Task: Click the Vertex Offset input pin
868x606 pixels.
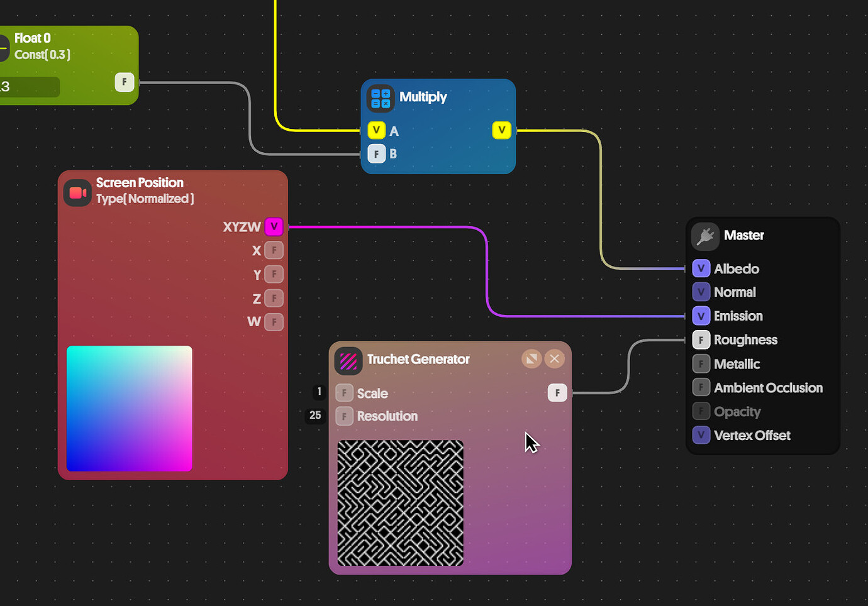Action: 701,435
